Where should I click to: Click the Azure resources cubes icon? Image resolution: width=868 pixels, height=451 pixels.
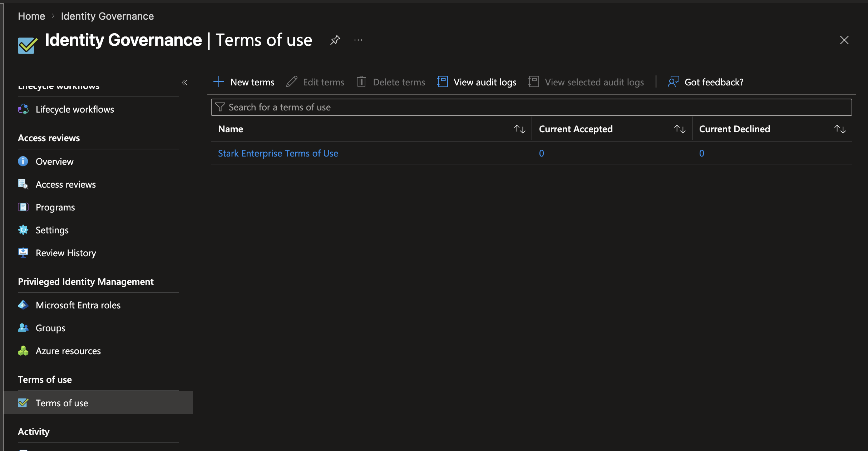click(23, 351)
